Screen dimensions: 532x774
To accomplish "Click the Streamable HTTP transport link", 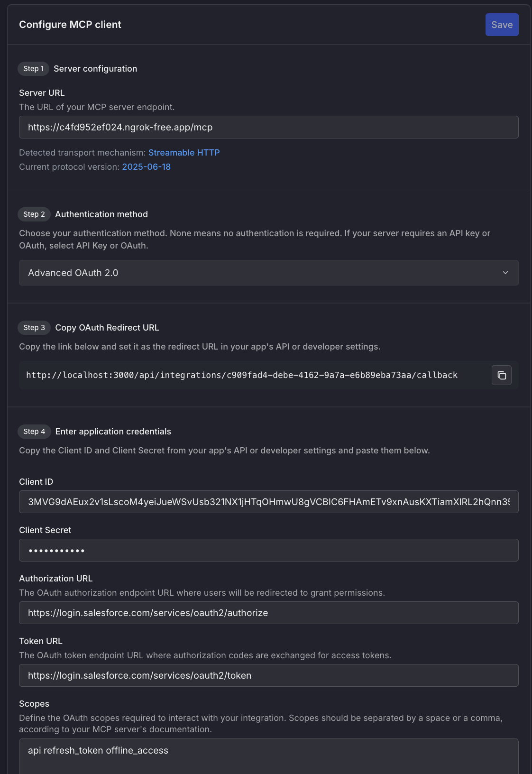I will (184, 152).
